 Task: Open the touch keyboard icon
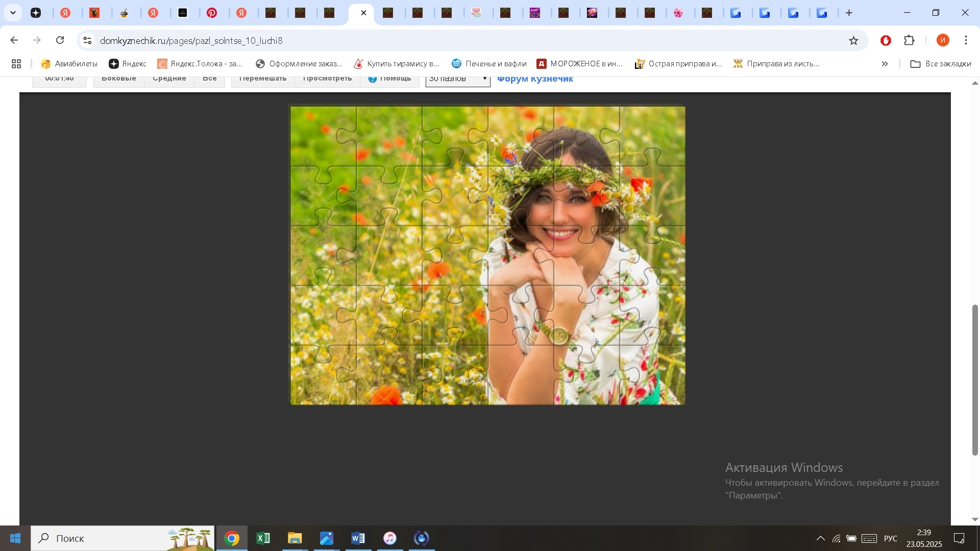(x=869, y=538)
